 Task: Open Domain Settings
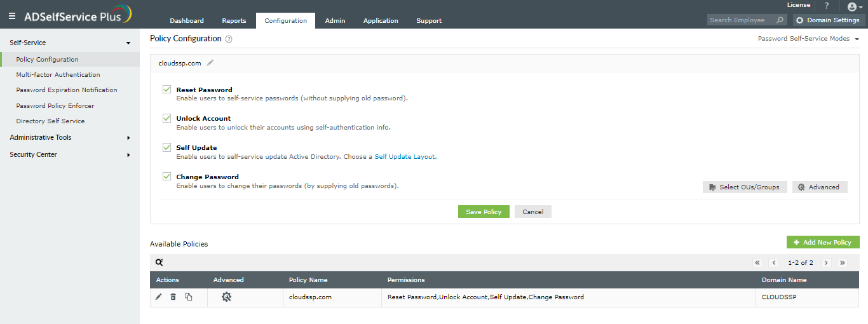829,20
